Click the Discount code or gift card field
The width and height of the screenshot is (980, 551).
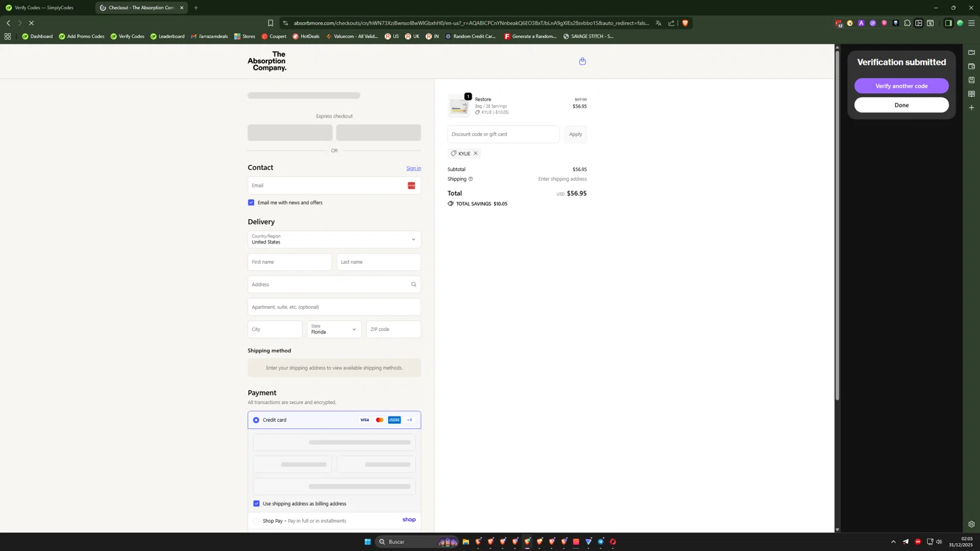click(x=503, y=134)
